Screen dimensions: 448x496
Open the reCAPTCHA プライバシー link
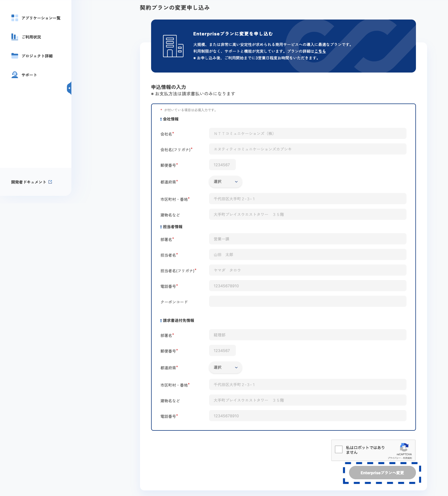[x=394, y=458]
